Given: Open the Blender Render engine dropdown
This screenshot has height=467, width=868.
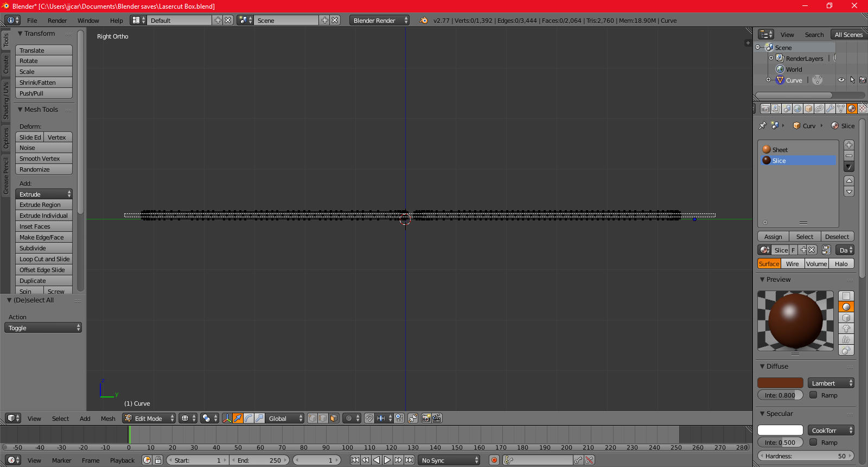Looking at the screenshot, I should coord(379,20).
